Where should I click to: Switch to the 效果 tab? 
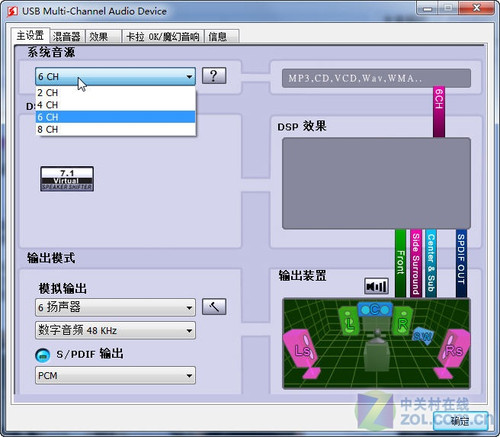pyautogui.click(x=103, y=36)
